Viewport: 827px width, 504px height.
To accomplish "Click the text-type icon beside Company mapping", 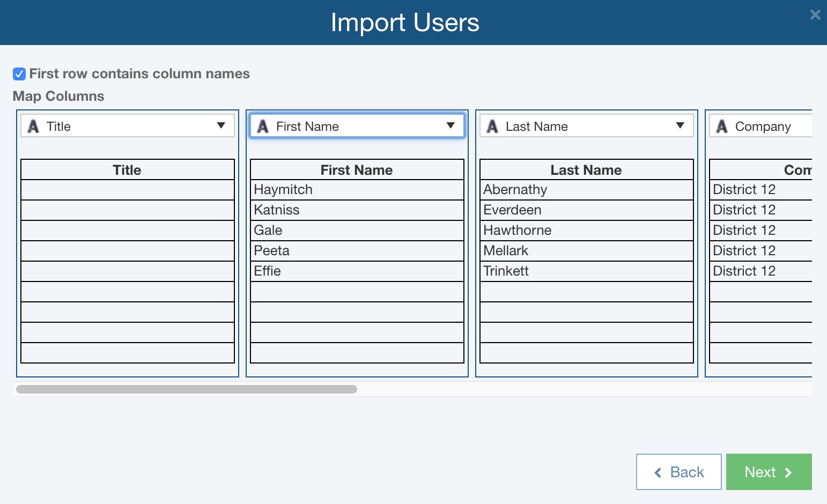I will (x=721, y=126).
